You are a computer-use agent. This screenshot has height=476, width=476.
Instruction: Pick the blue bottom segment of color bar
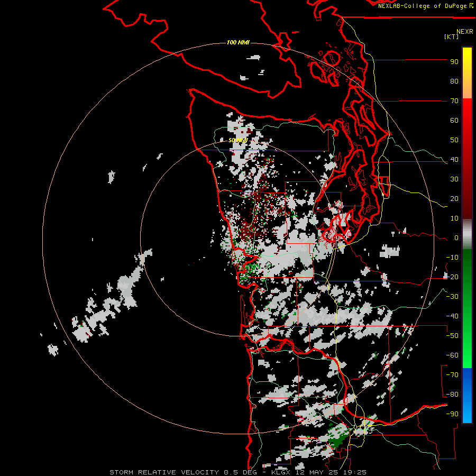pos(467,395)
